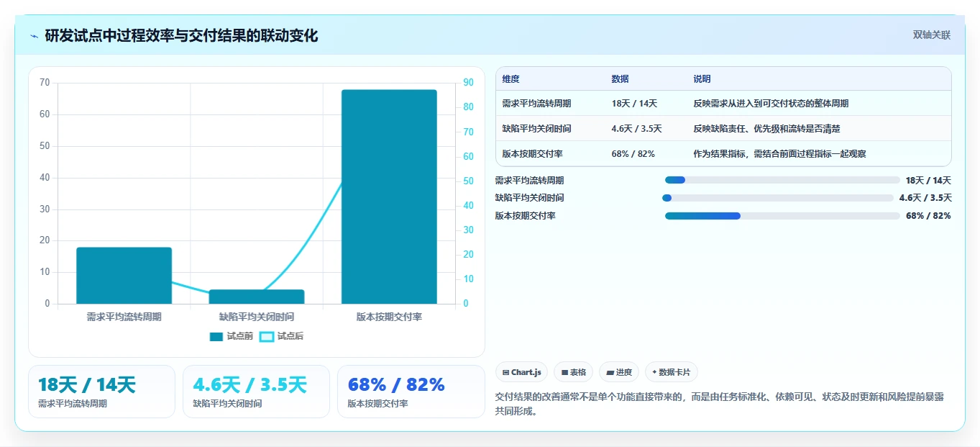Click table cell 需求平均流转周期
The height and width of the screenshot is (447, 980).
536,104
